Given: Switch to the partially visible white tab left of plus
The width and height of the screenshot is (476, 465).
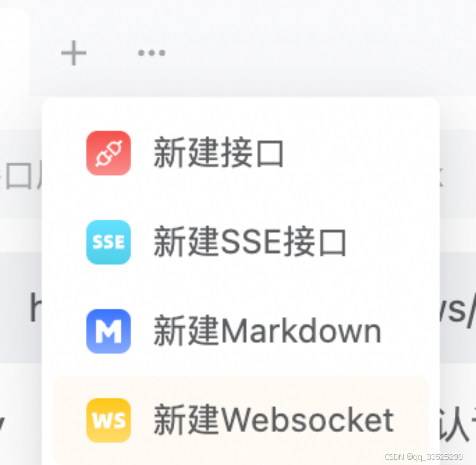Looking at the screenshot, I should [14, 52].
